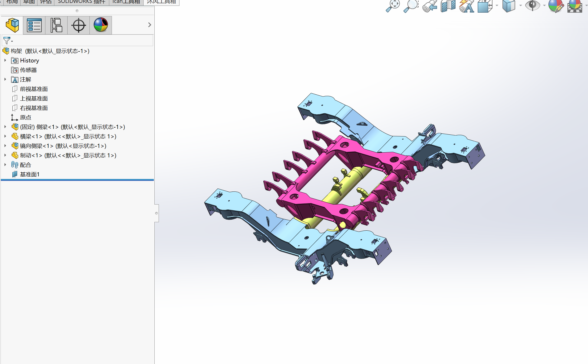The height and width of the screenshot is (364, 588).
Task: Open the PropertyManager tab icon
Action: pos(34,25)
